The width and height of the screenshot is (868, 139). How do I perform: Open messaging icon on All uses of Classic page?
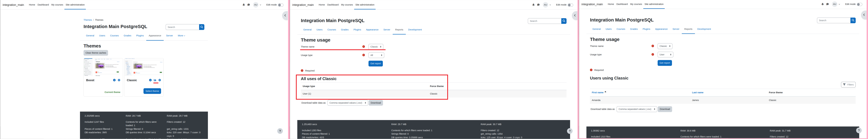(538, 5)
